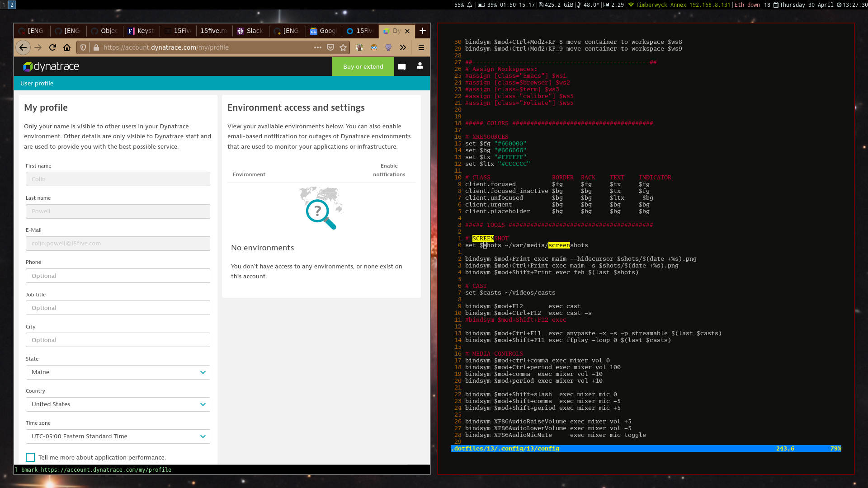The image size is (868, 488).
Task: Expand the State dropdown showing Maine
Action: pyautogui.click(x=118, y=372)
